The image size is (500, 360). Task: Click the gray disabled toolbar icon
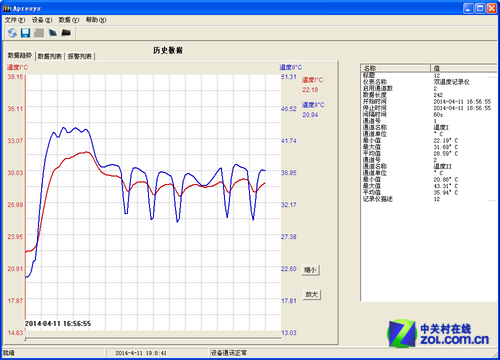pos(39,33)
